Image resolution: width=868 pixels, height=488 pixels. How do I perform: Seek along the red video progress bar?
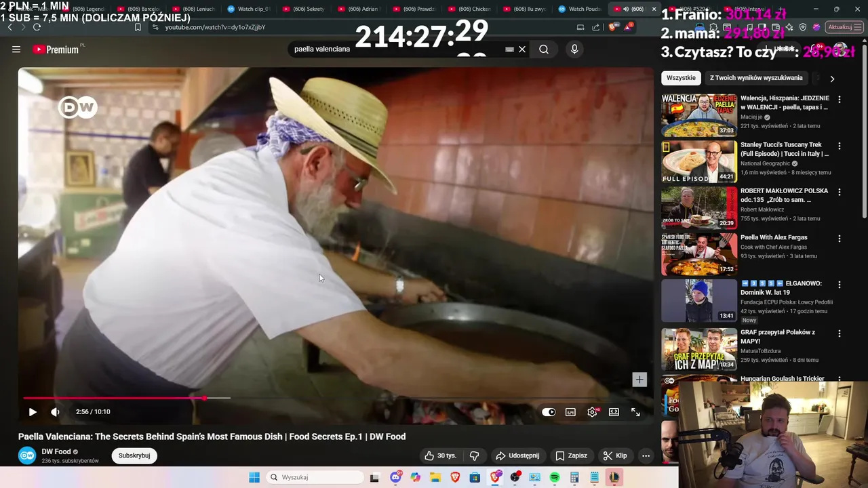tap(336, 398)
